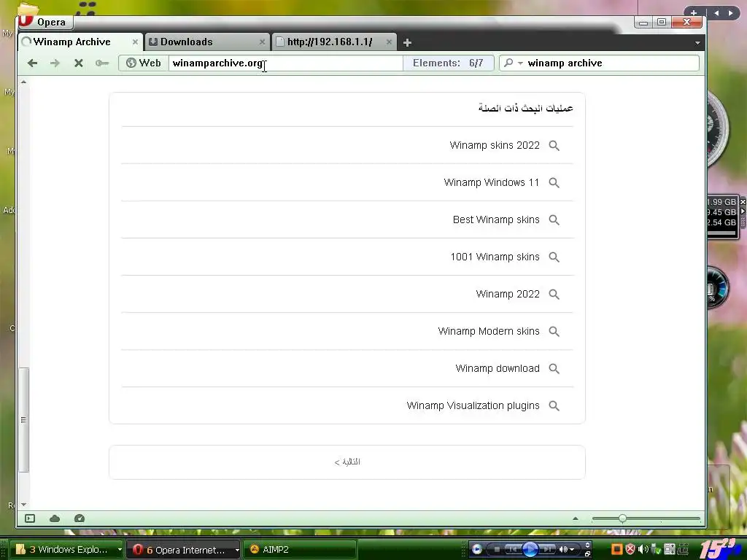Focus the winamparchive.org address field
The height and width of the screenshot is (560, 747).
(285, 63)
